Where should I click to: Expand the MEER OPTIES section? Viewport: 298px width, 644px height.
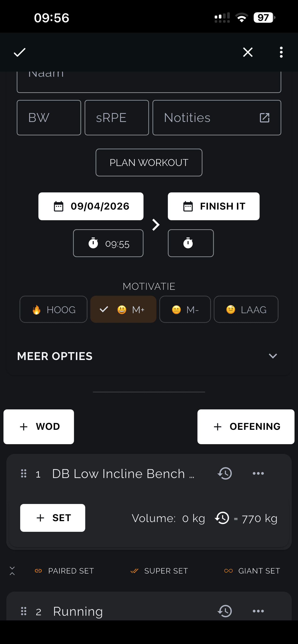[272, 356]
